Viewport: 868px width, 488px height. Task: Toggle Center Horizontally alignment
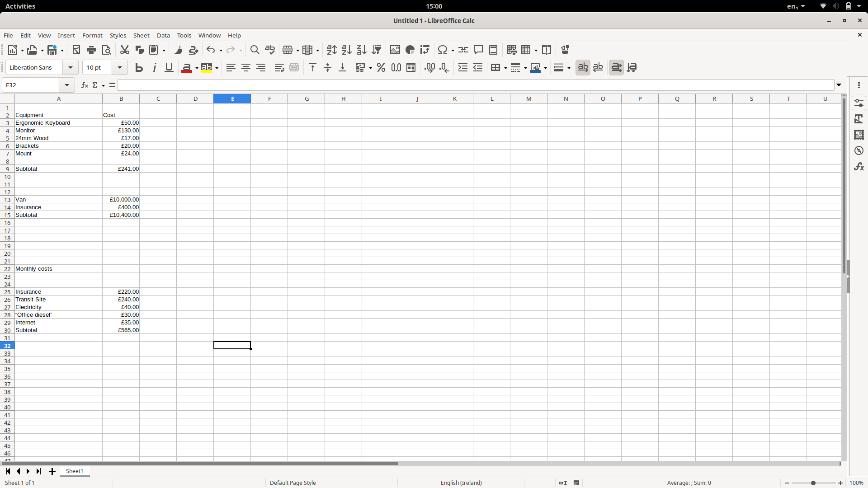point(246,67)
